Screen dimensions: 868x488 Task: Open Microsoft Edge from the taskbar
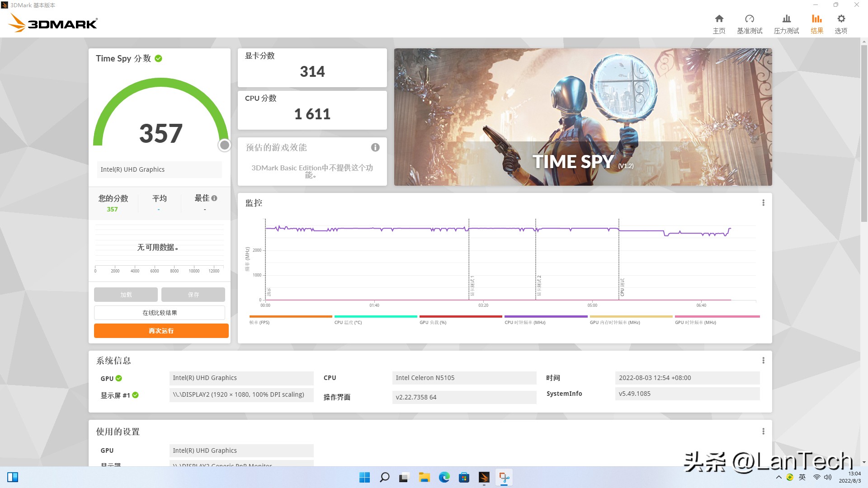coord(444,477)
